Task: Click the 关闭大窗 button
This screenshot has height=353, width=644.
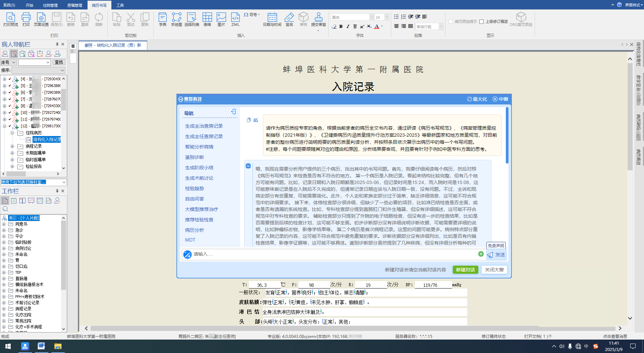Action: (x=494, y=270)
